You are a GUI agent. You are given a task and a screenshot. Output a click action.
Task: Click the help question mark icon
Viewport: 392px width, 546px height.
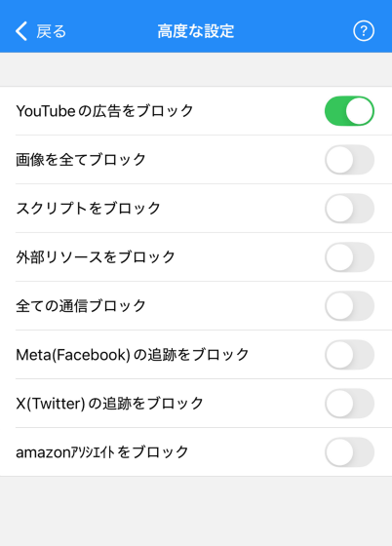point(364,31)
